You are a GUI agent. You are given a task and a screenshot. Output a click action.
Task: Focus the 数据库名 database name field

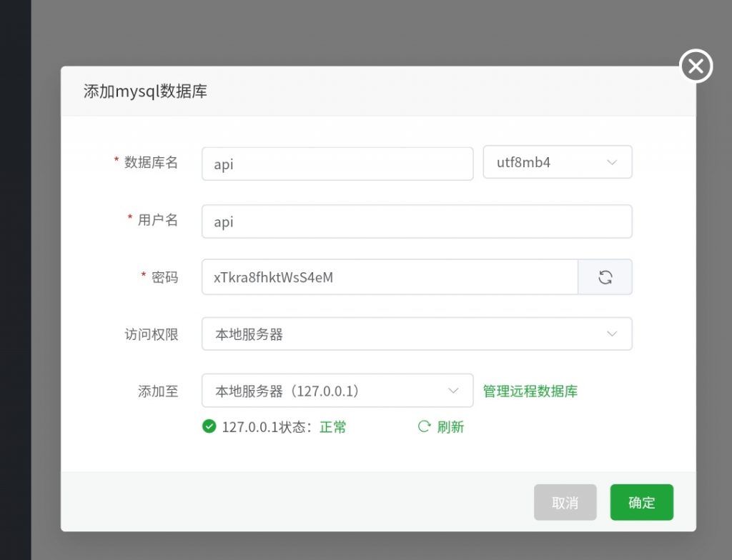point(337,164)
